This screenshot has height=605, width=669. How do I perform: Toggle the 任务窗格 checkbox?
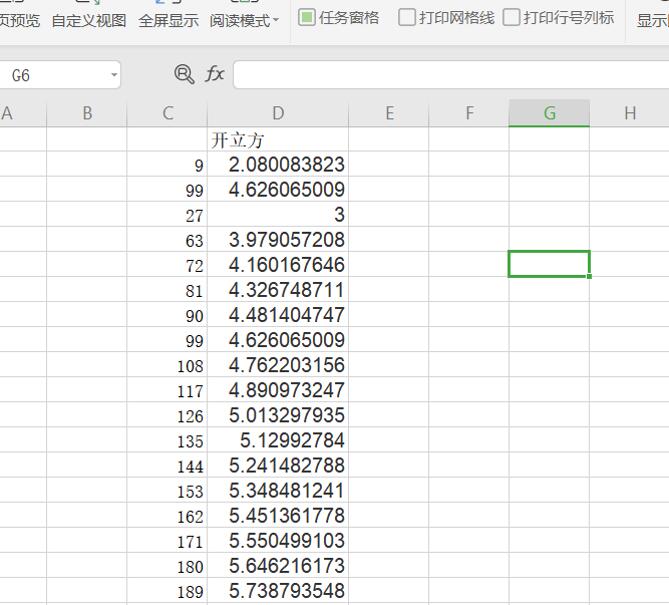[x=306, y=17]
